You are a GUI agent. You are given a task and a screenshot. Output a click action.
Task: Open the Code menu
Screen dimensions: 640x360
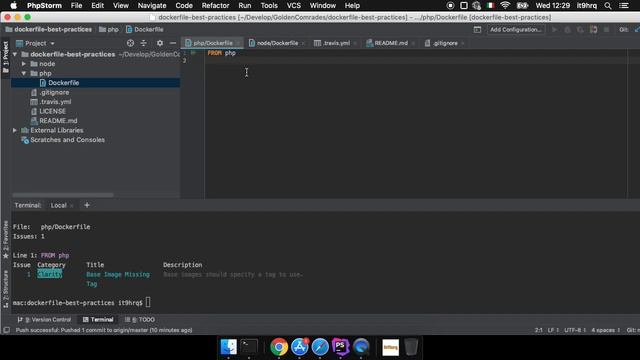184,6
